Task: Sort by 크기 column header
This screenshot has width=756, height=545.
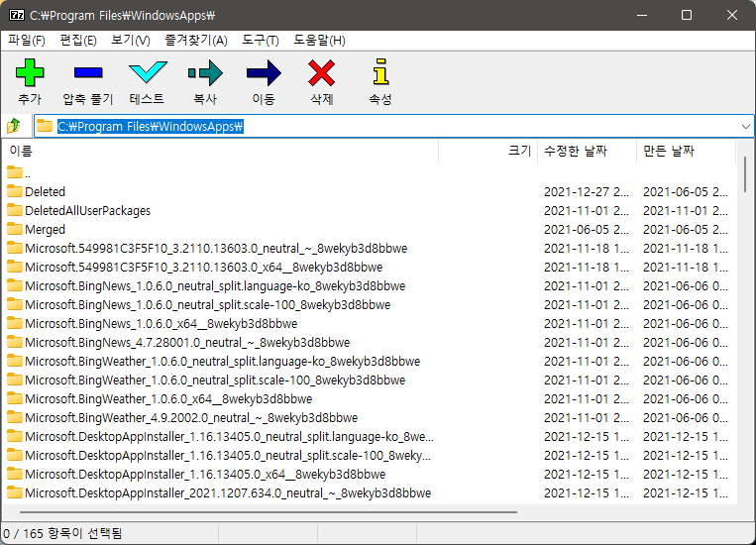Action: point(487,151)
